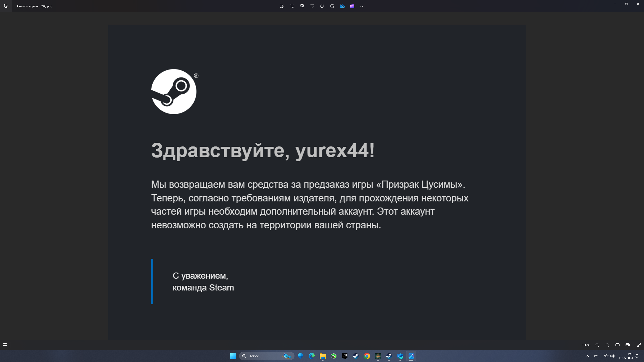Screen dimensions: 644x362
Task: Print the image using the printer icon
Action: (332, 6)
